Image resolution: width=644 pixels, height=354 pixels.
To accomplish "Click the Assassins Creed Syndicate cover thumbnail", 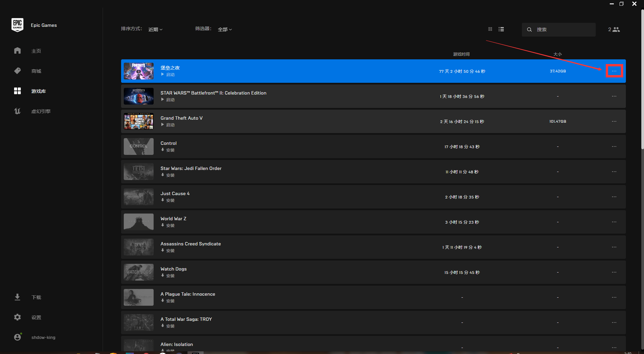I will pyautogui.click(x=139, y=247).
